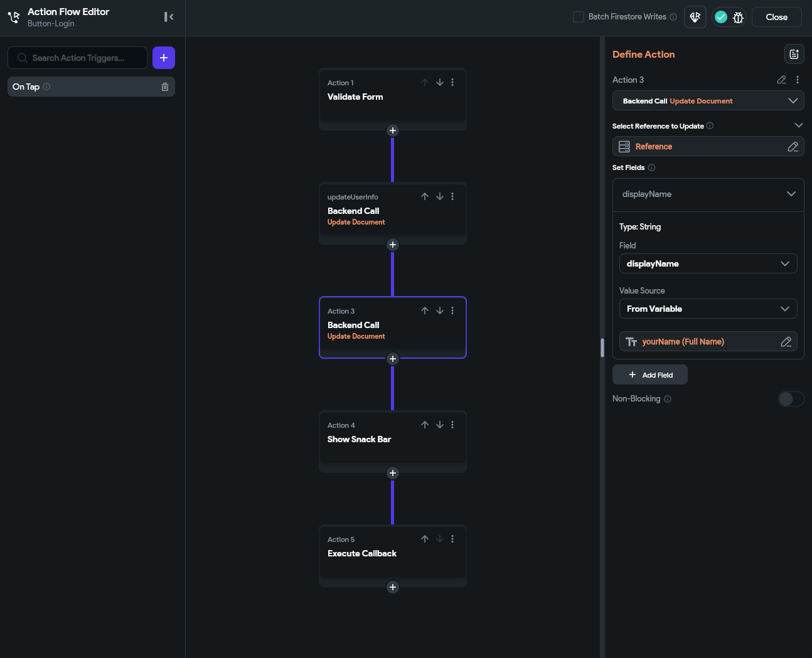Image resolution: width=812 pixels, height=658 pixels.
Task: Edit the Reference value pencil icon
Action: click(x=793, y=146)
